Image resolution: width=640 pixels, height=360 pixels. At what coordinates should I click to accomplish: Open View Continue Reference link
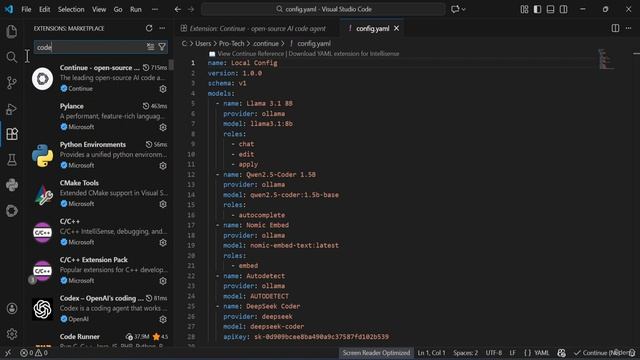[251, 53]
